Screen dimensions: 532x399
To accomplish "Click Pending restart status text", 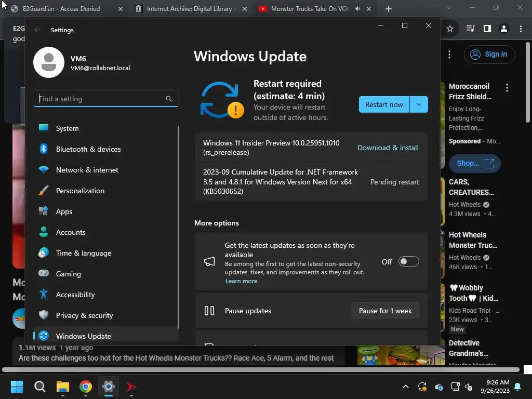I will pyautogui.click(x=395, y=182).
